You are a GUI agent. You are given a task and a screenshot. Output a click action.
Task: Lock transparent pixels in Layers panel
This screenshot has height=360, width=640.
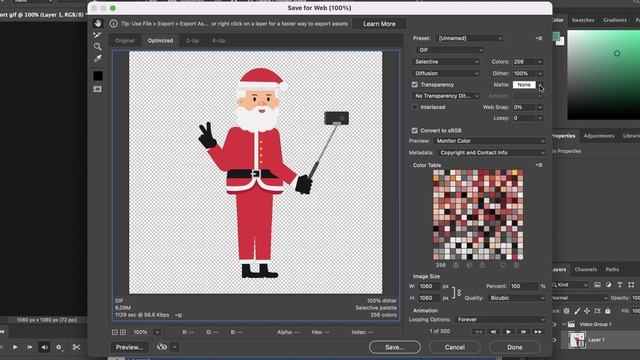click(x=567, y=311)
